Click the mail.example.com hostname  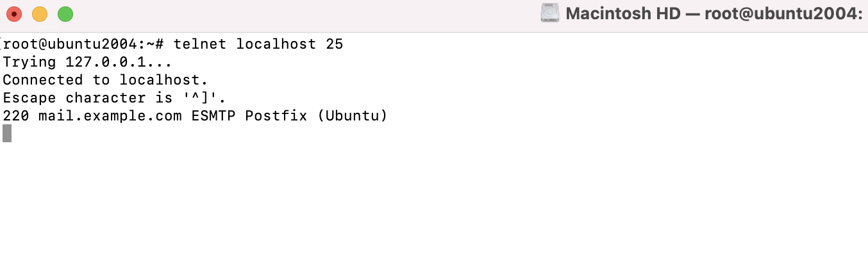pos(110,116)
